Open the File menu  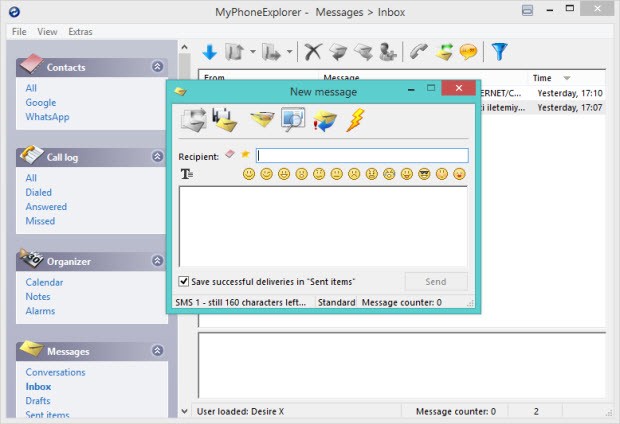pos(19,32)
